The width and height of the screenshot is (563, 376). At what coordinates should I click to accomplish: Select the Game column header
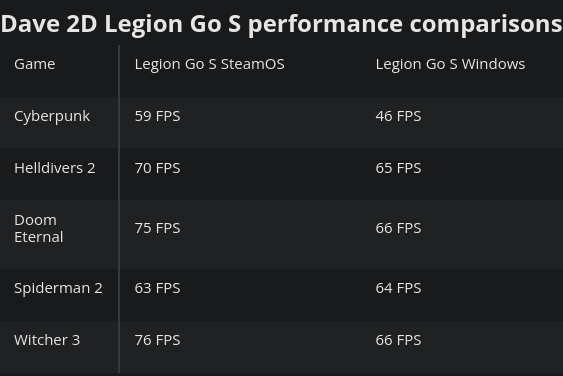coord(34,64)
